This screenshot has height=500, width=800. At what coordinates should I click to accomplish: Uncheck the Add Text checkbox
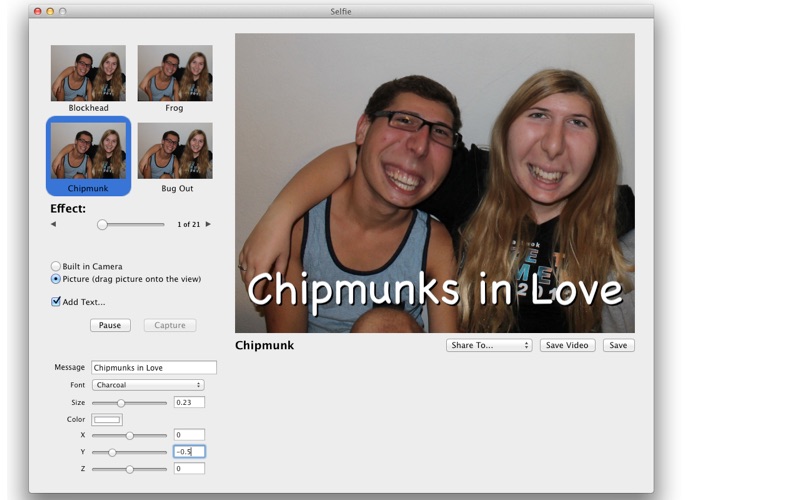56,302
